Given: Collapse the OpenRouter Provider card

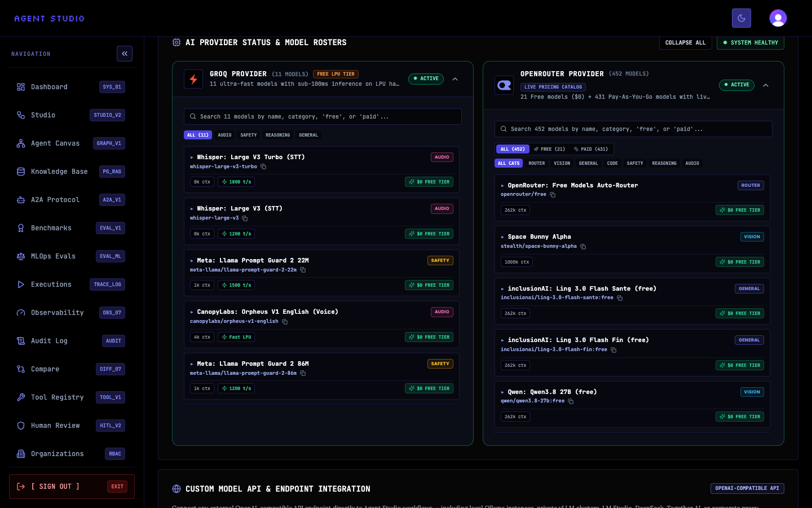Looking at the screenshot, I should tap(766, 85).
